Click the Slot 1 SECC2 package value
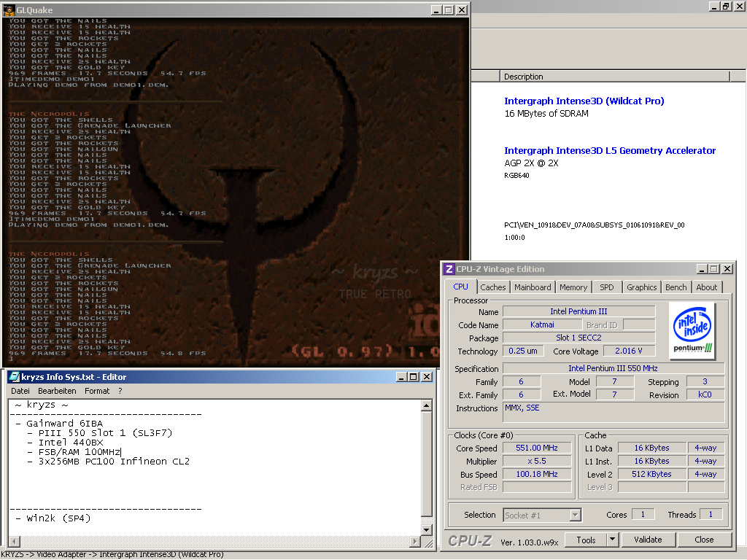 pyautogui.click(x=578, y=338)
